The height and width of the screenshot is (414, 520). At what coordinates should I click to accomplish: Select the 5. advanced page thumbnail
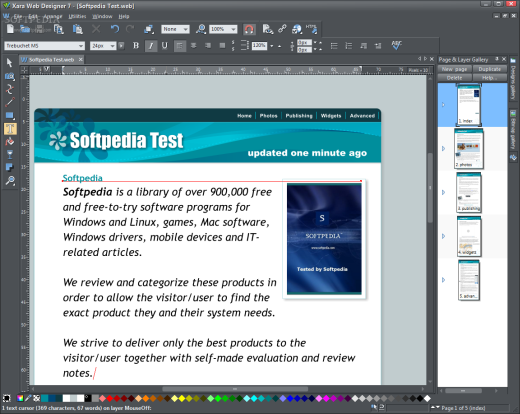tap(469, 280)
